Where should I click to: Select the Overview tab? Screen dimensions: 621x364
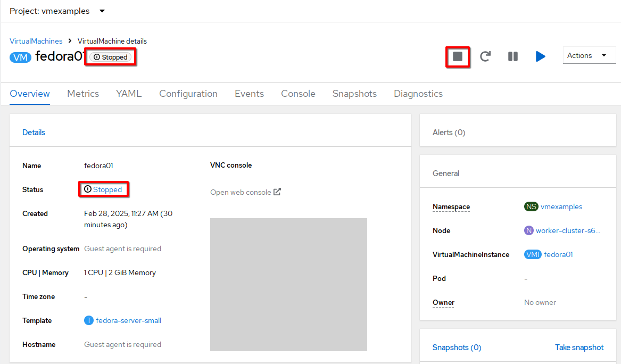tap(30, 94)
